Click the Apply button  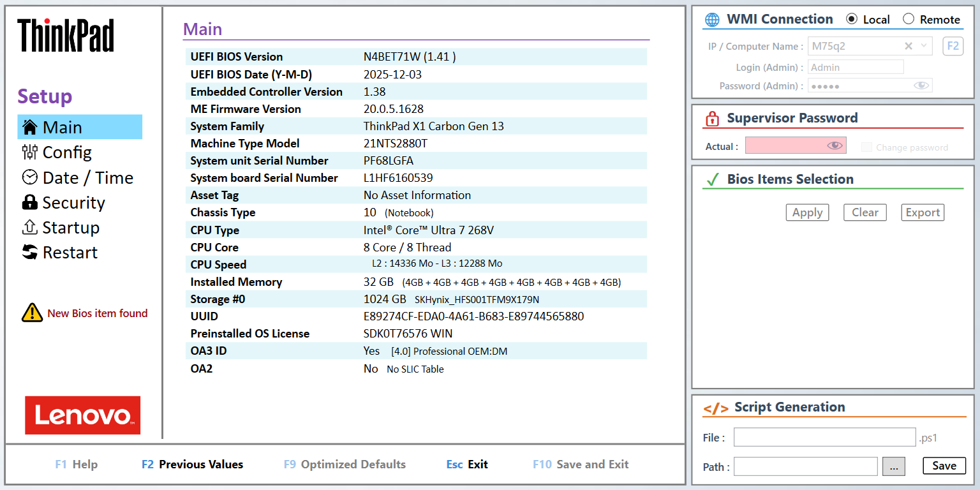coord(807,212)
